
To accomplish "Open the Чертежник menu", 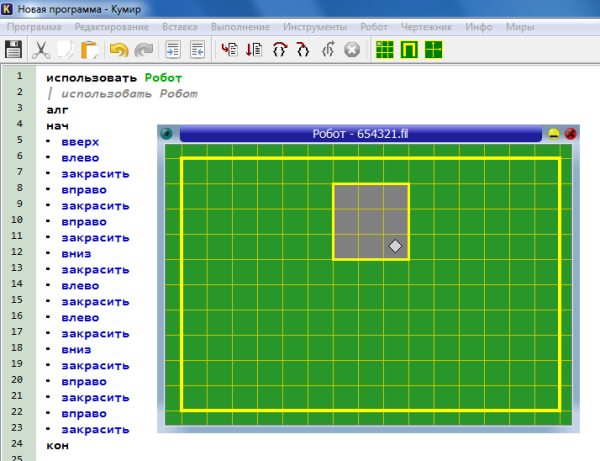I will (x=426, y=26).
